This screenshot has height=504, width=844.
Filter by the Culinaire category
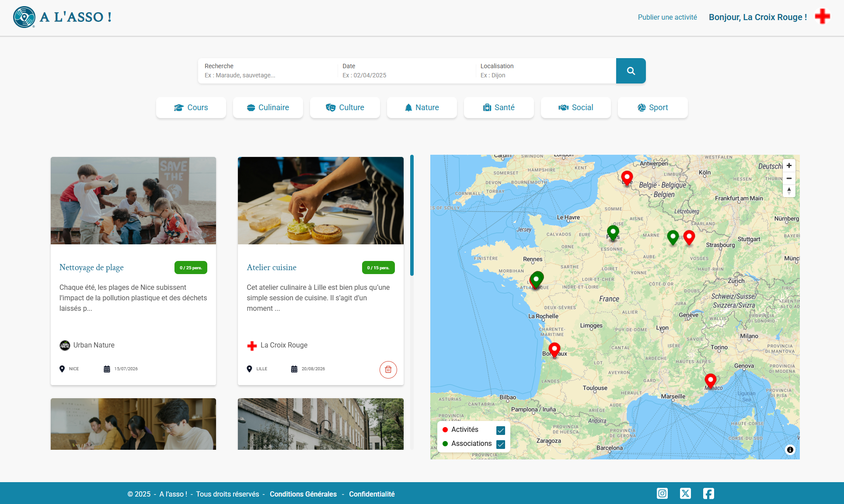click(x=268, y=108)
